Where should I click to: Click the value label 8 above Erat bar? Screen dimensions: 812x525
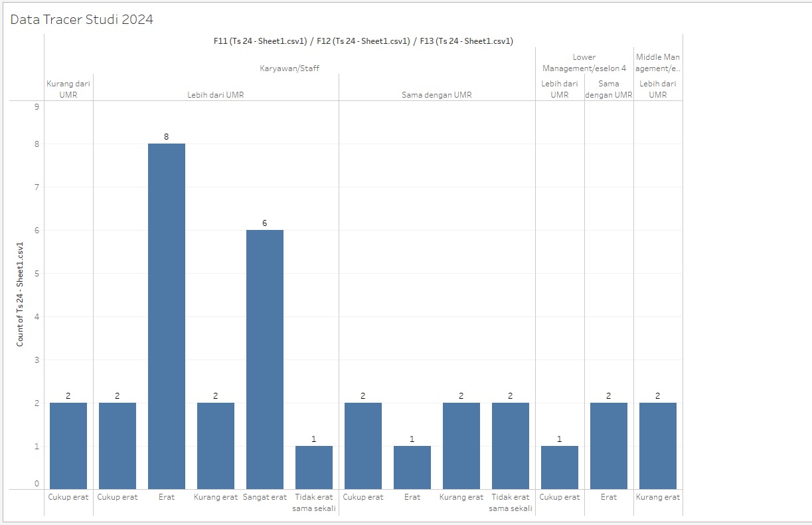click(167, 137)
